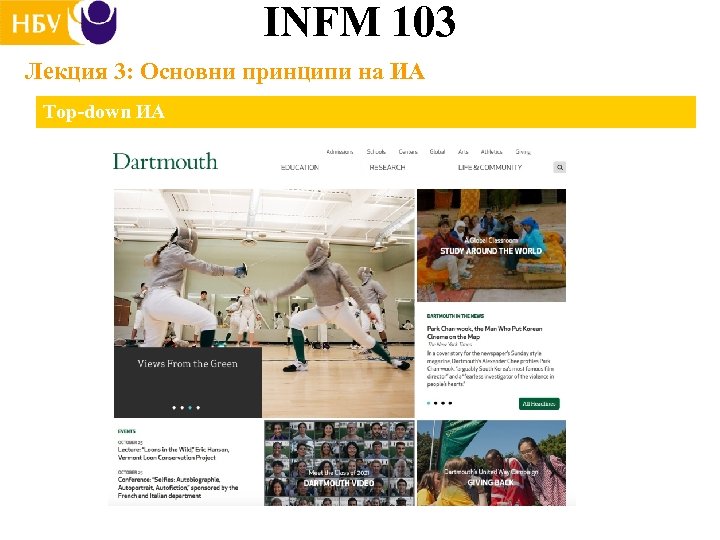Expand the RESEARCH main navigation item
The image size is (720, 540).
pos(387,167)
